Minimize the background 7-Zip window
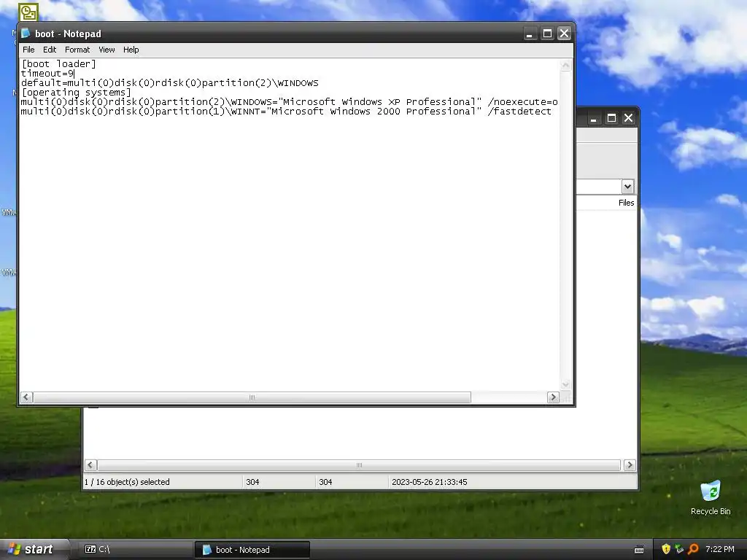The image size is (747, 560). click(594, 118)
